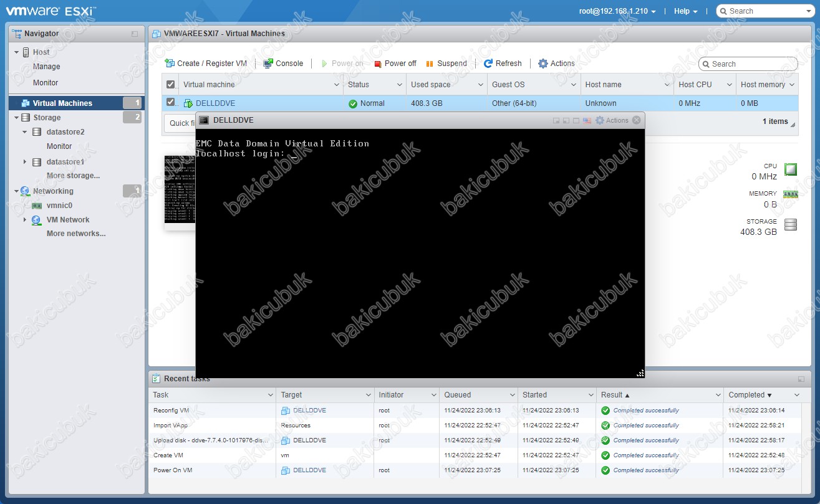Click the datastore2 disk icon
The width and height of the screenshot is (820, 504).
tap(37, 132)
